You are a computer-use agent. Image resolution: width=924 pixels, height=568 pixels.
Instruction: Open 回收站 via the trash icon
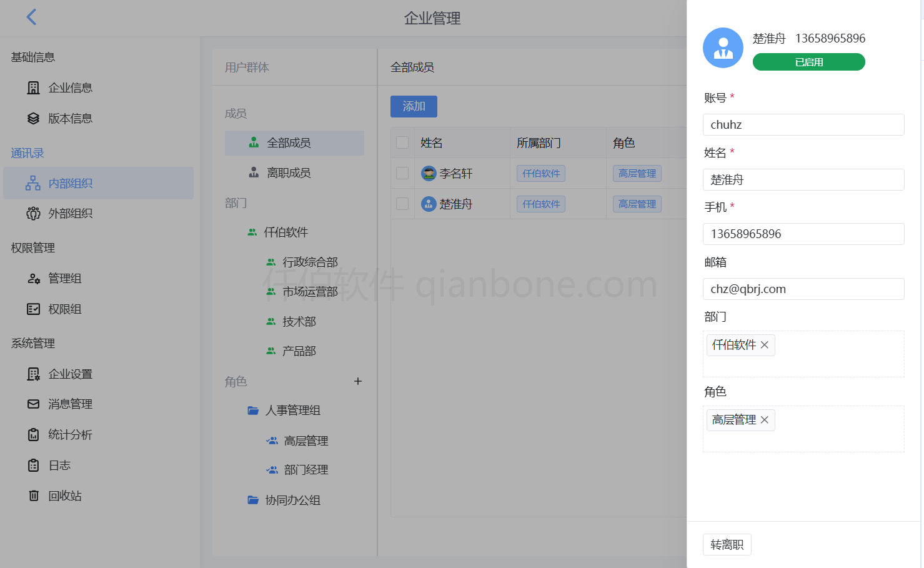point(33,496)
